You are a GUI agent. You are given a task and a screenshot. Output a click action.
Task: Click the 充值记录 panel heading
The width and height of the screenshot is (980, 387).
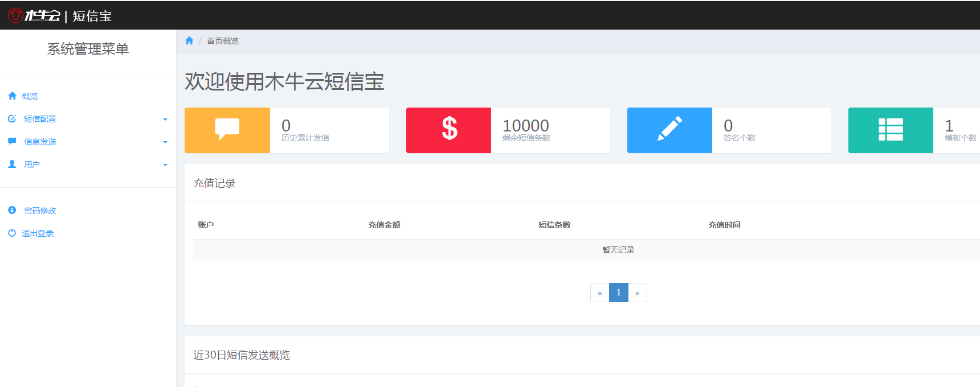point(214,183)
